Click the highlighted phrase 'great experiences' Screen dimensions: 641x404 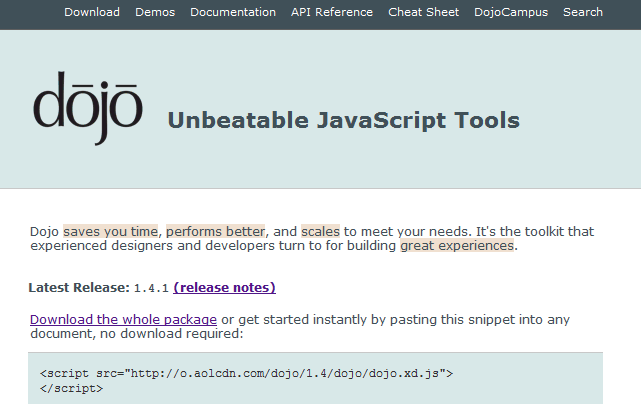(457, 245)
